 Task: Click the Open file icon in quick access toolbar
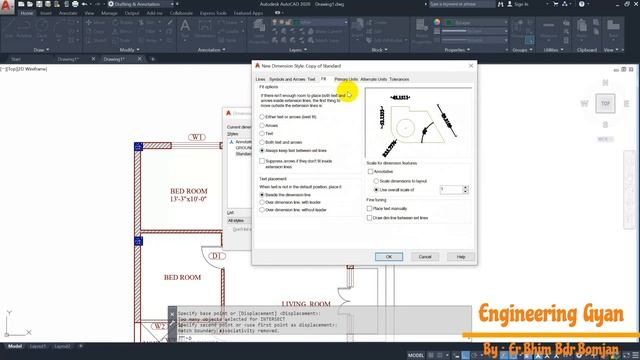(x=30, y=4)
